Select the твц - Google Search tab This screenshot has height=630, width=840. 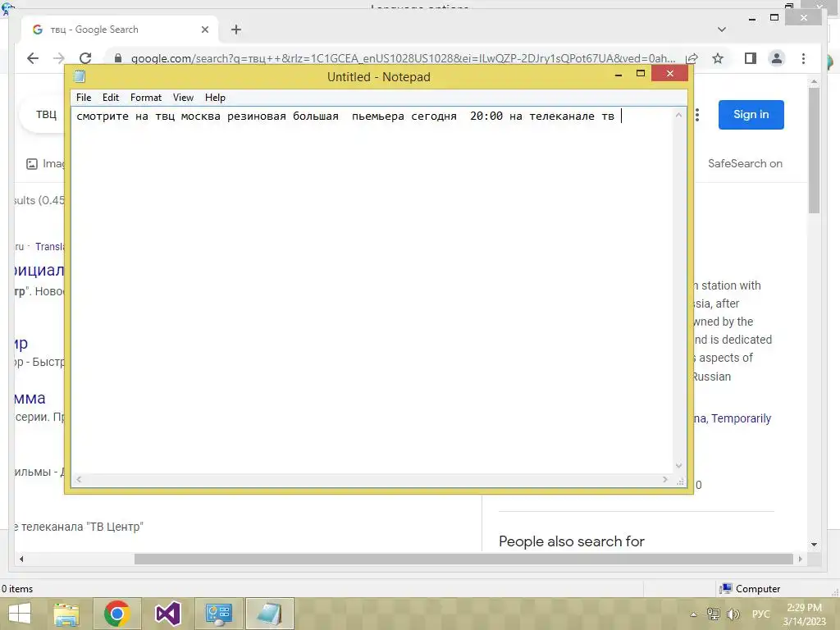[x=119, y=30]
